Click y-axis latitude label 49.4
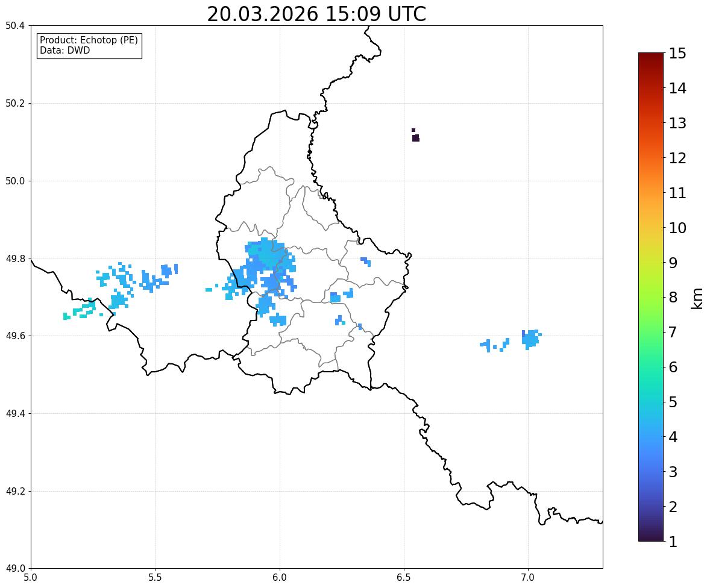 15,413
